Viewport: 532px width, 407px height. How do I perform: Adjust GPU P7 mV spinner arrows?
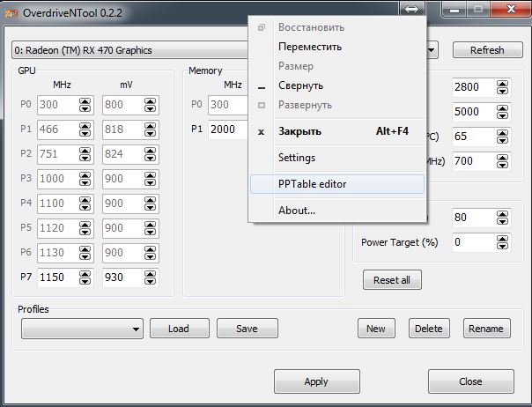pos(150,277)
